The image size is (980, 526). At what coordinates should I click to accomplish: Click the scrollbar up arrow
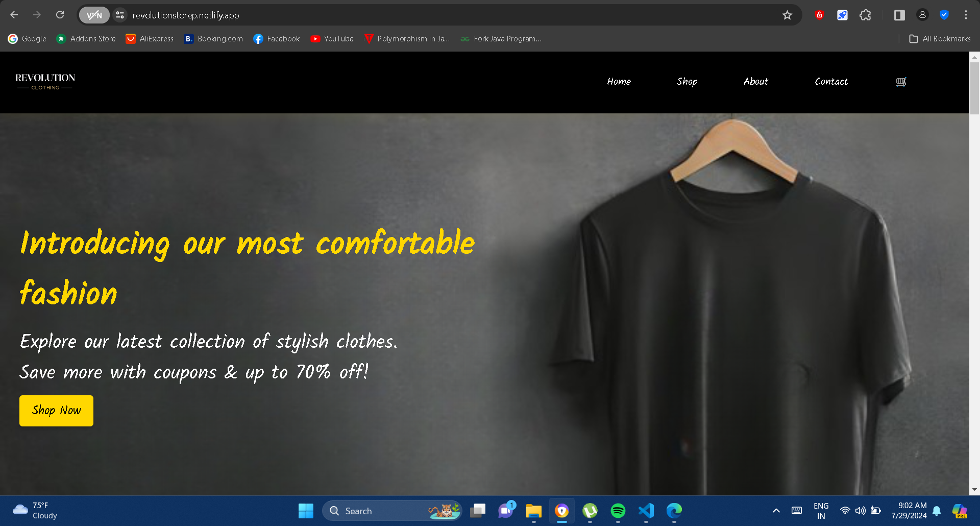click(974, 57)
